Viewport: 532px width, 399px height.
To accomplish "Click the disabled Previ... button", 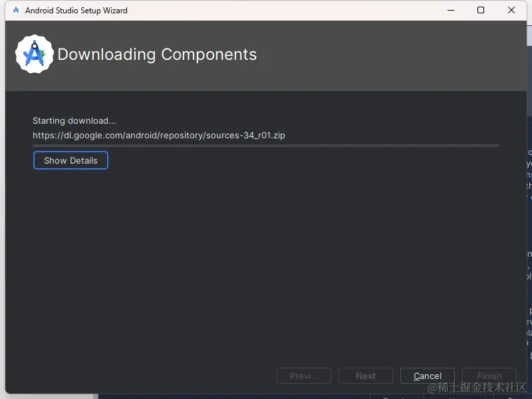I will [x=304, y=376].
